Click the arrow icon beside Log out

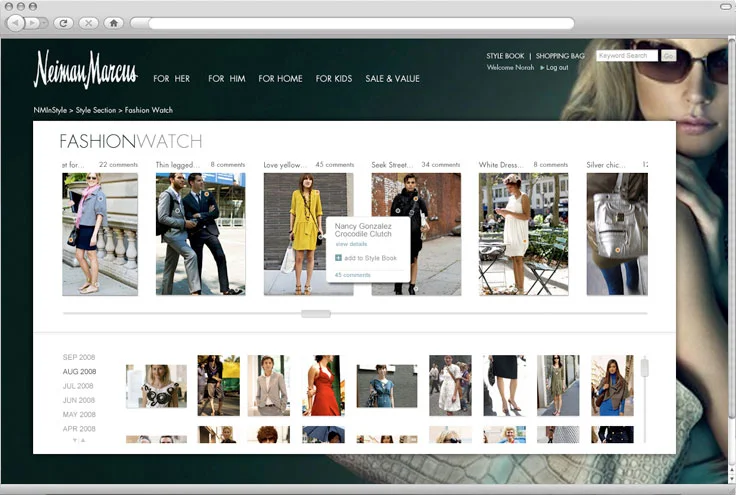pos(542,68)
